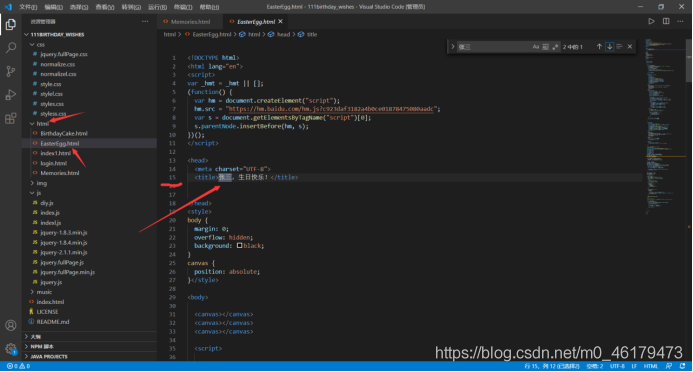Open Source Control view
The image size is (693, 372).
(11, 71)
